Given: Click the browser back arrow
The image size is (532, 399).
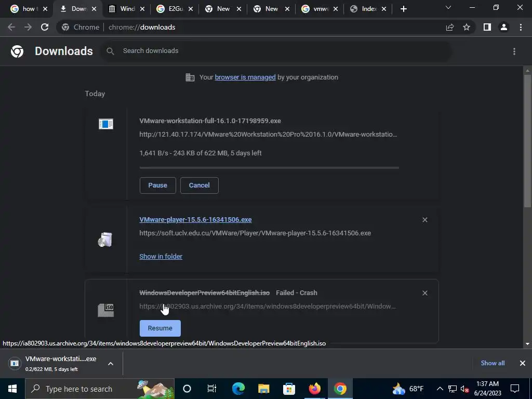Looking at the screenshot, I should coord(11,27).
